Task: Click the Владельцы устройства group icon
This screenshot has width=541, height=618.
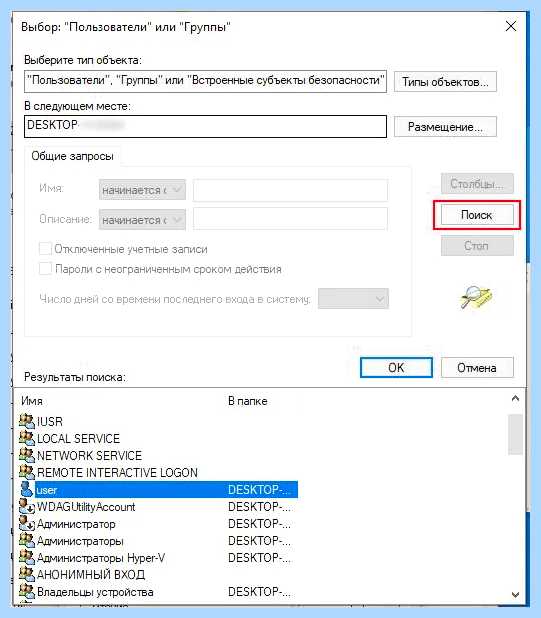Action: pyautogui.click(x=27, y=591)
